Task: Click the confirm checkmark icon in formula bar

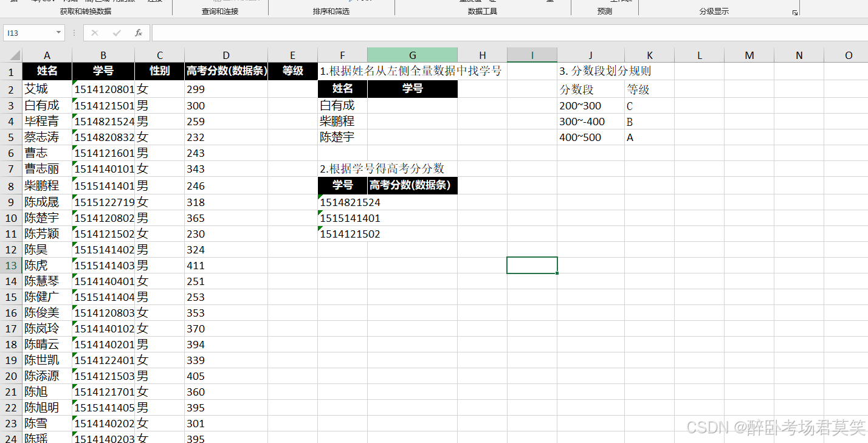Action: click(x=116, y=33)
